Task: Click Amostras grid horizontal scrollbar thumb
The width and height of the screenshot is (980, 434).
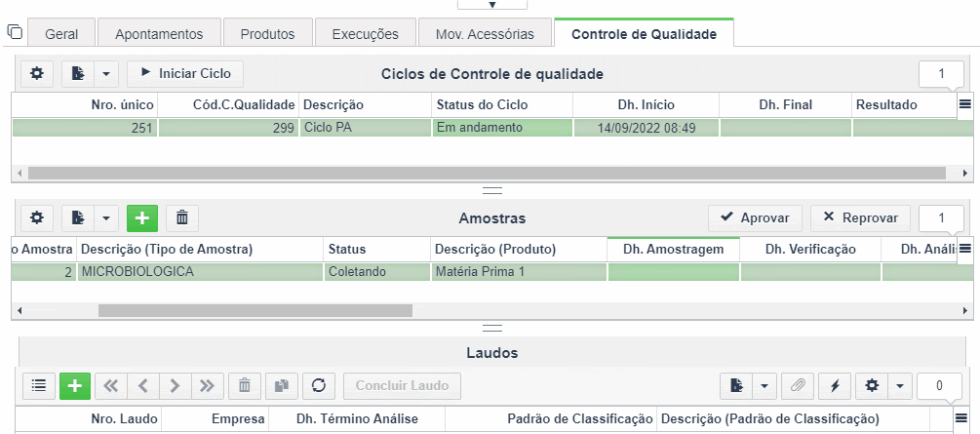Action: point(255,310)
